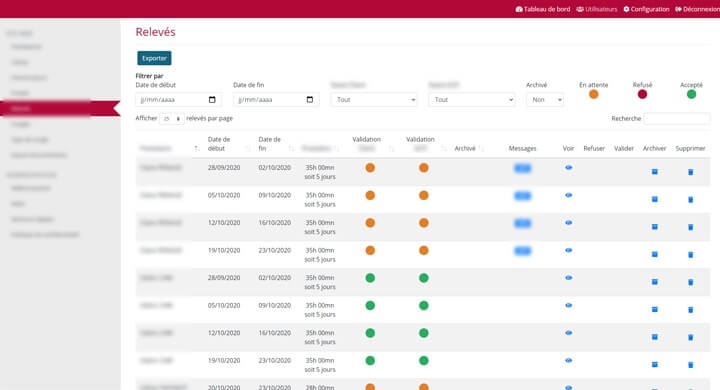The height and width of the screenshot is (390, 720).
Task: Open messages badge for pending relevé 19/10/2020
Action: point(523,251)
